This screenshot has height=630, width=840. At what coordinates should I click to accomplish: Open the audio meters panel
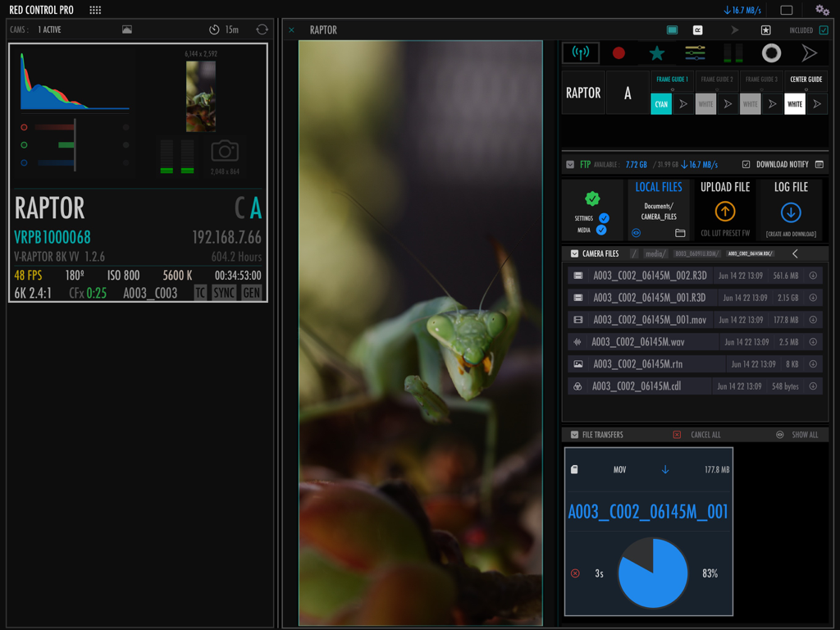coord(732,52)
